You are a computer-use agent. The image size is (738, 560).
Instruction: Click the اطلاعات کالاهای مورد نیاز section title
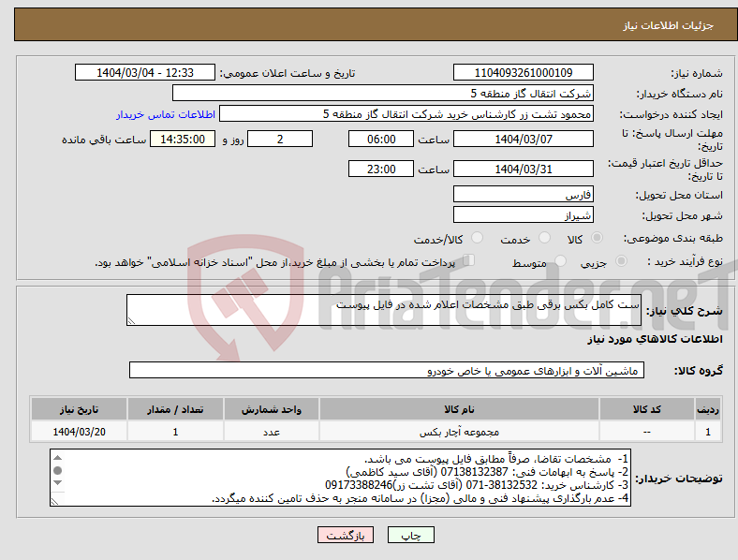pyautogui.click(x=655, y=339)
